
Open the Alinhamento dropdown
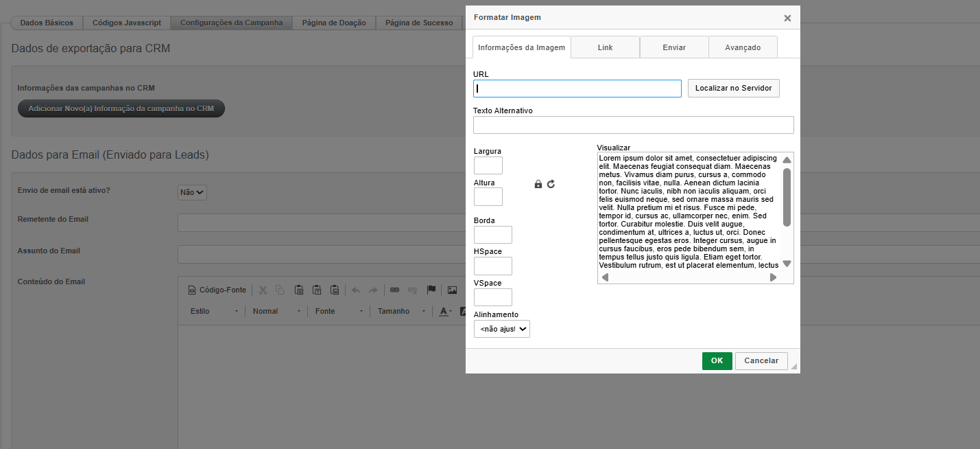pyautogui.click(x=502, y=330)
